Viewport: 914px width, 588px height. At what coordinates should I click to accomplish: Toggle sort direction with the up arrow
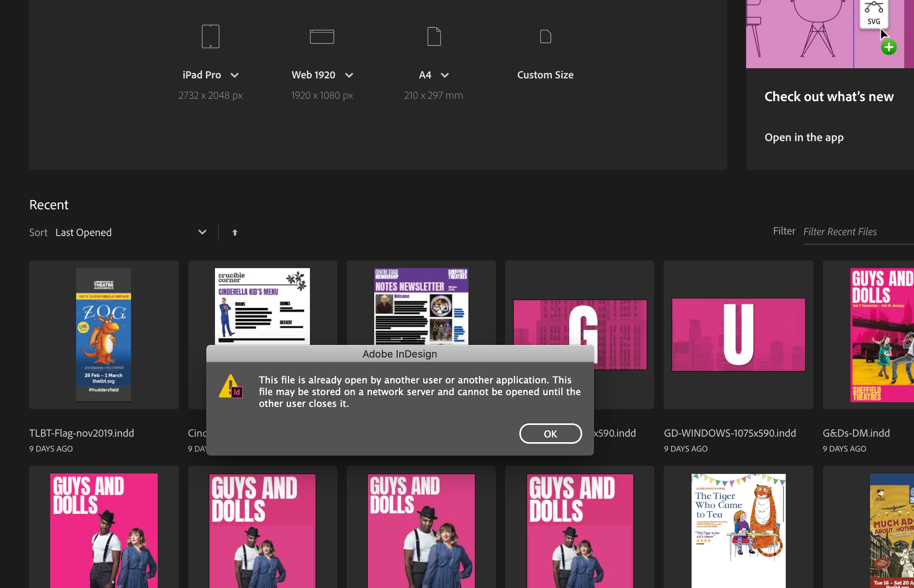tap(235, 232)
